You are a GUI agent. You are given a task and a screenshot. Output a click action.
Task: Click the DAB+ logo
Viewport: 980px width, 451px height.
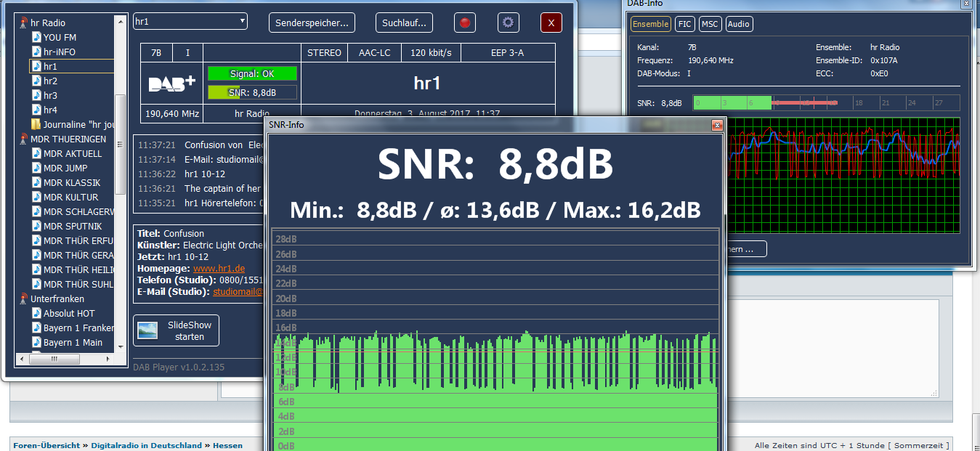pyautogui.click(x=171, y=83)
